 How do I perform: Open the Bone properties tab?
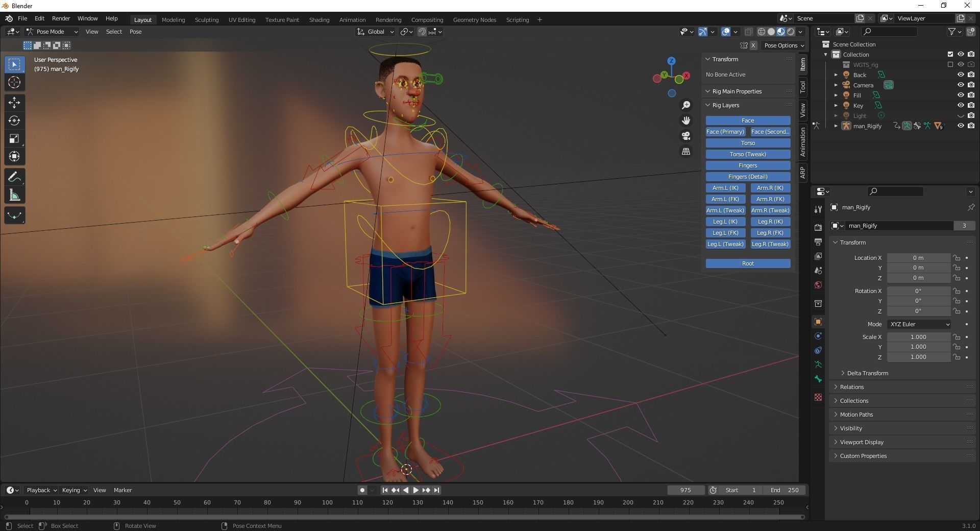coord(818,379)
